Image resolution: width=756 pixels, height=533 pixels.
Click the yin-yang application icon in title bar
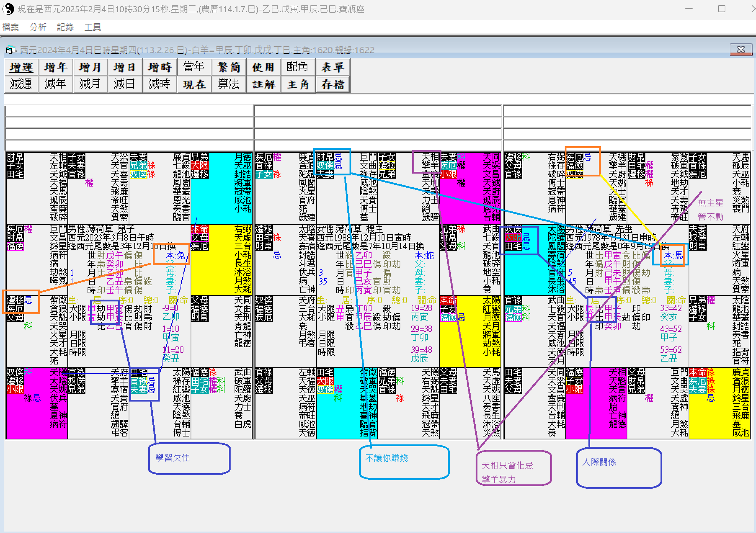(x=8, y=9)
